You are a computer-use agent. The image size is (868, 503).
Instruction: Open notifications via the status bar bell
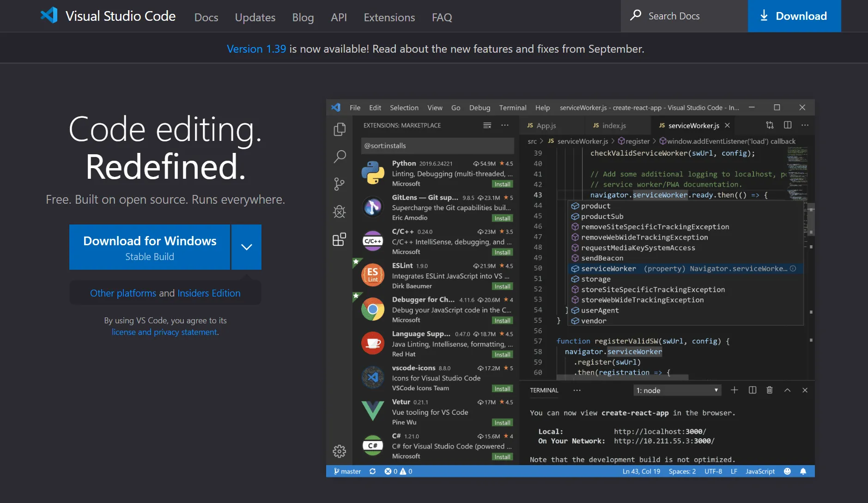[x=803, y=471]
